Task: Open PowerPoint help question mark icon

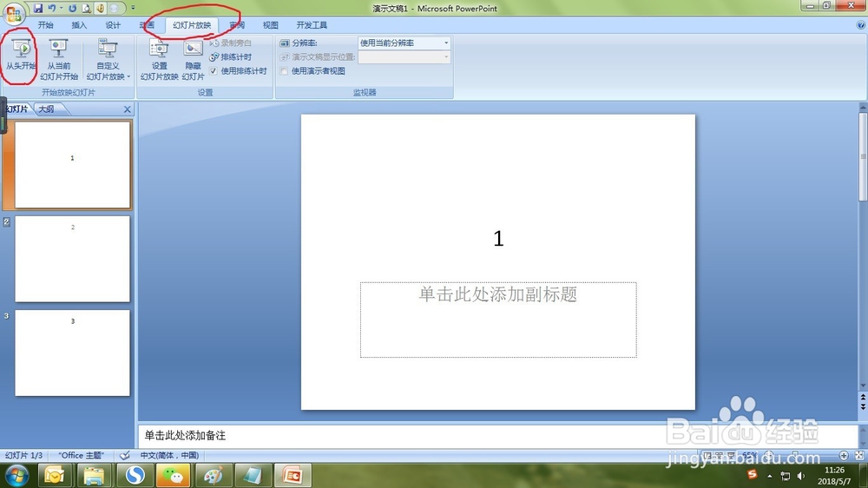Action: [x=861, y=25]
